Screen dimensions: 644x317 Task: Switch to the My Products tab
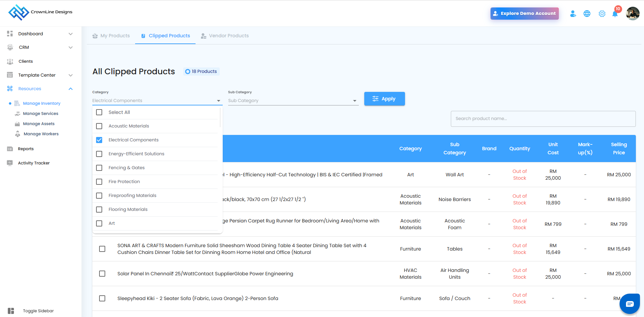111,36
